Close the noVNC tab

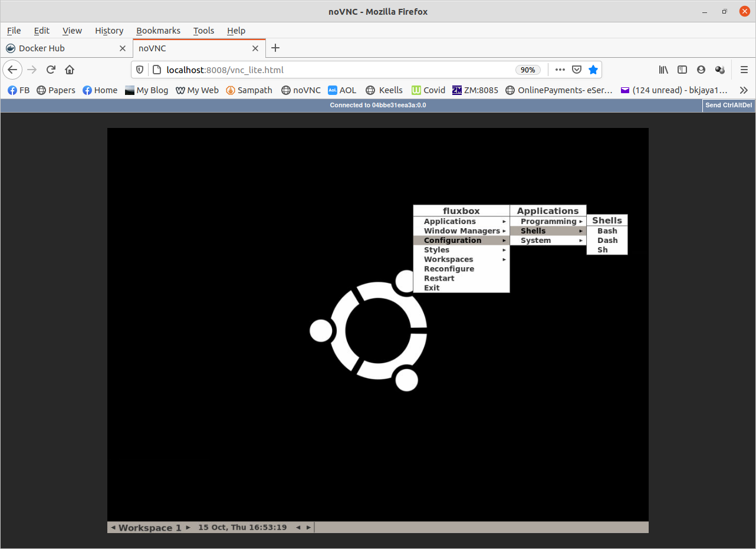[255, 48]
